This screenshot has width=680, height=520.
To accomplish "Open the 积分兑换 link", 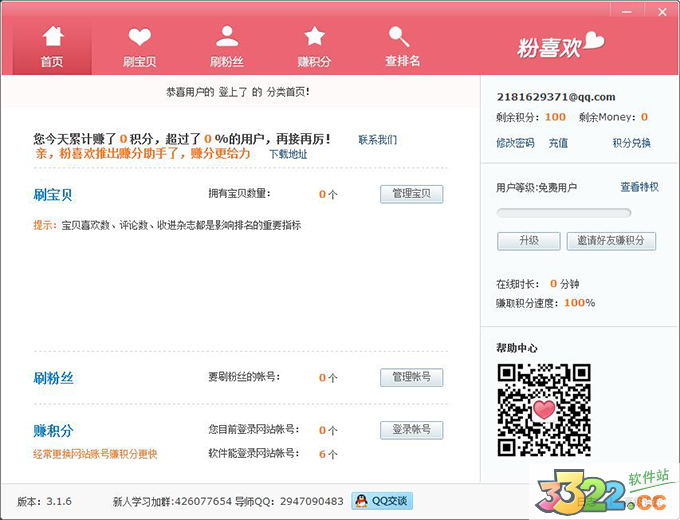I will coord(631,143).
